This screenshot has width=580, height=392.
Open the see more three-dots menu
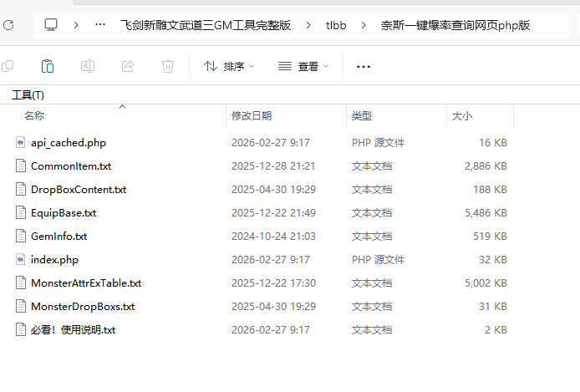coord(364,66)
